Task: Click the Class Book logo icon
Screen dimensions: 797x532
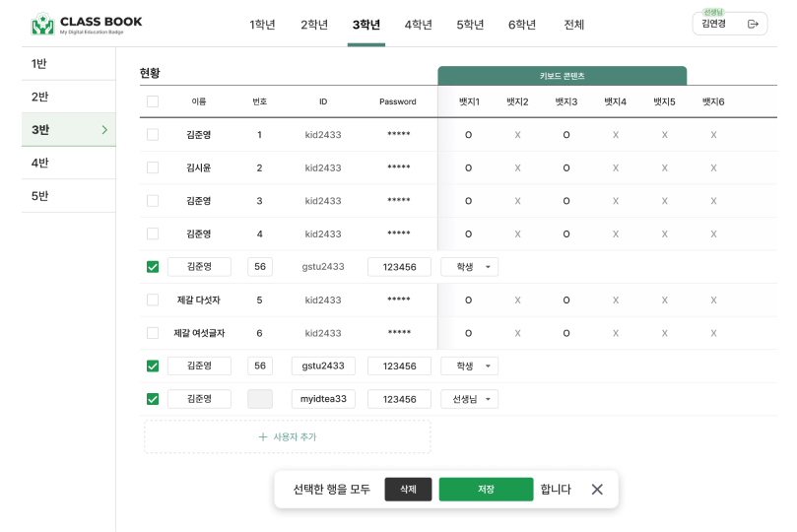Action: tap(42, 25)
